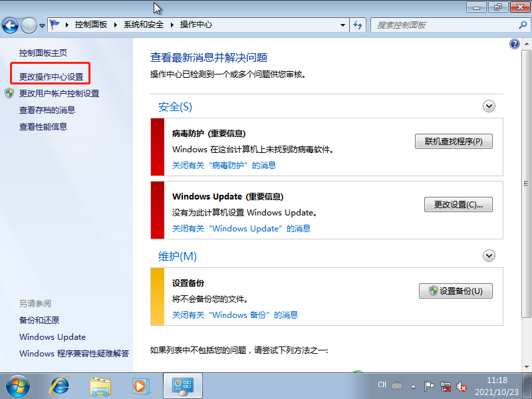The height and width of the screenshot is (399, 532).
Task: Open help via the blue question mark
Action: point(515,44)
